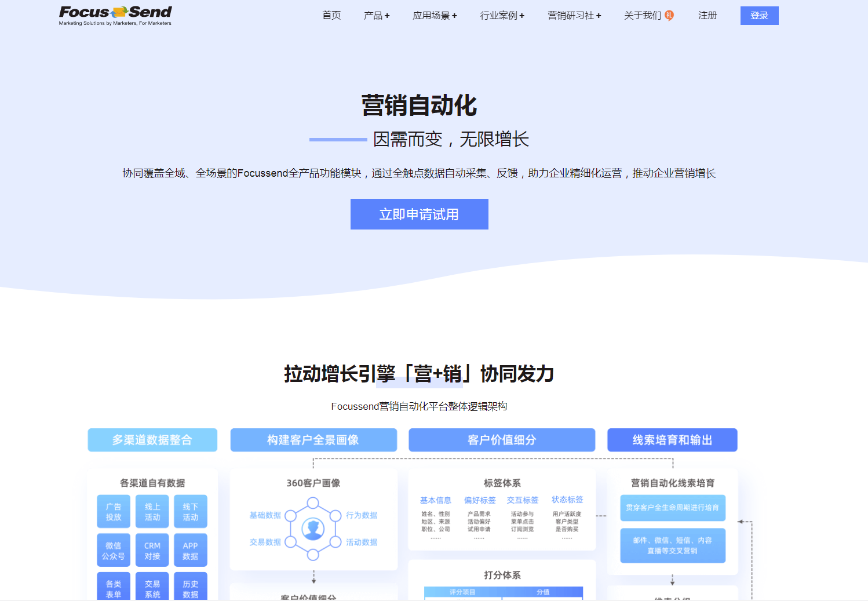Select the 广告投放 data tile
868x601 pixels.
click(x=114, y=512)
